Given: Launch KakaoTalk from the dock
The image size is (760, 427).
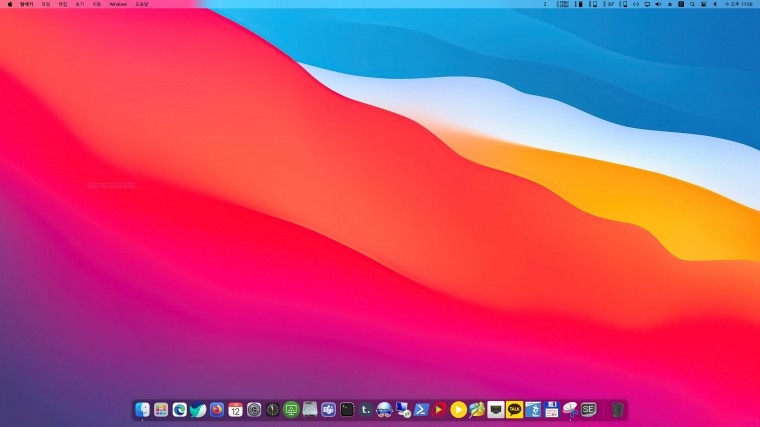Looking at the screenshot, I should click(514, 410).
